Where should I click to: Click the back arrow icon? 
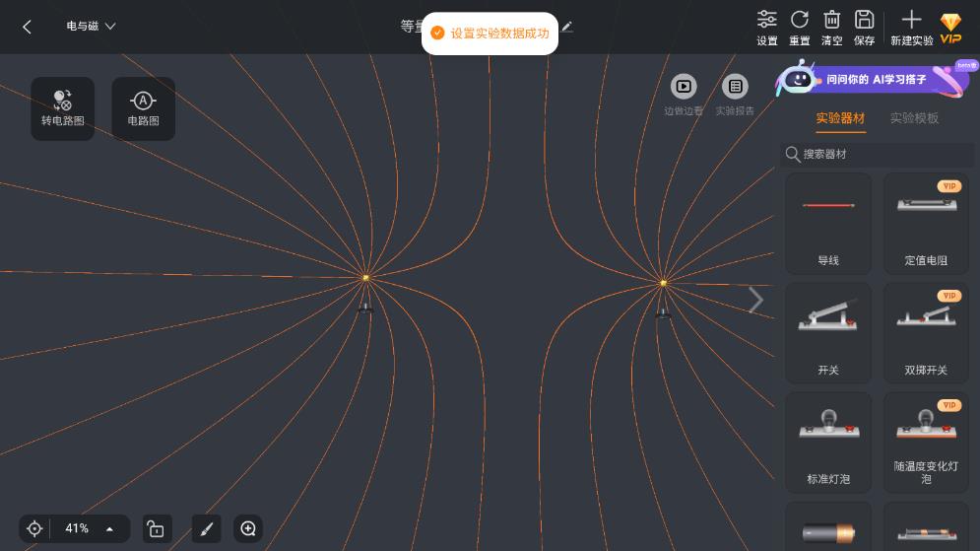[27, 27]
